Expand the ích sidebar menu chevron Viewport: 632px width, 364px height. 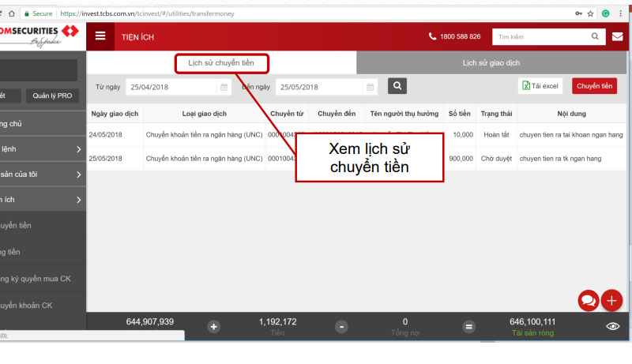(x=78, y=200)
